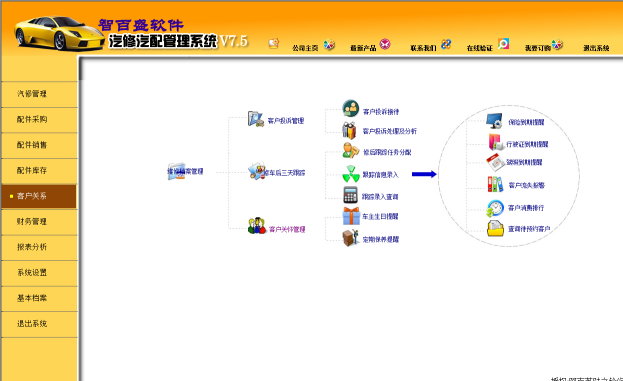
Task: Click the 公司主页 link in the header
Action: click(305, 48)
